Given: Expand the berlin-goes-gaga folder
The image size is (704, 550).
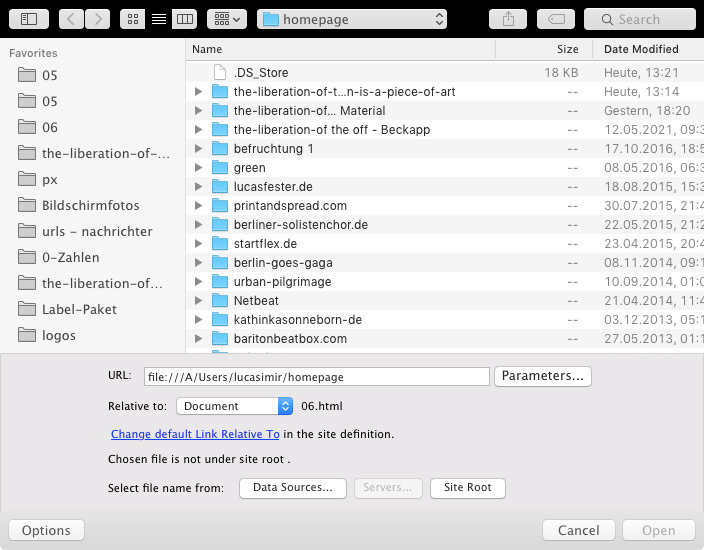Looking at the screenshot, I should [198, 263].
